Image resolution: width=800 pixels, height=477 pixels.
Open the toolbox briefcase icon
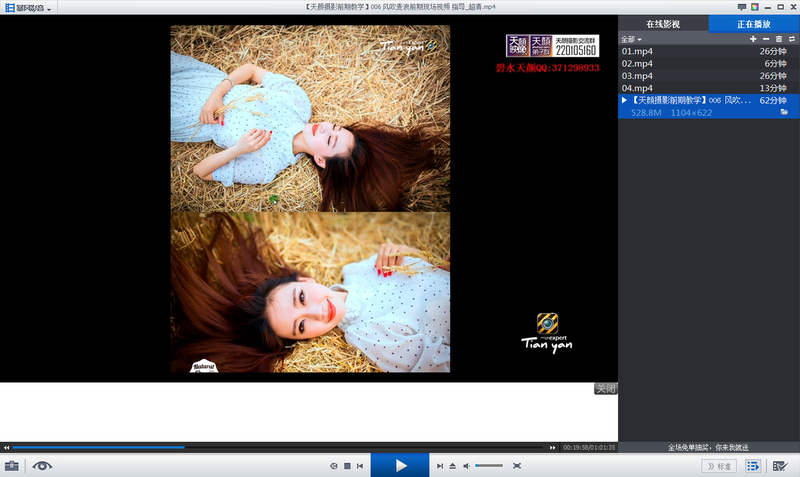[x=12, y=466]
